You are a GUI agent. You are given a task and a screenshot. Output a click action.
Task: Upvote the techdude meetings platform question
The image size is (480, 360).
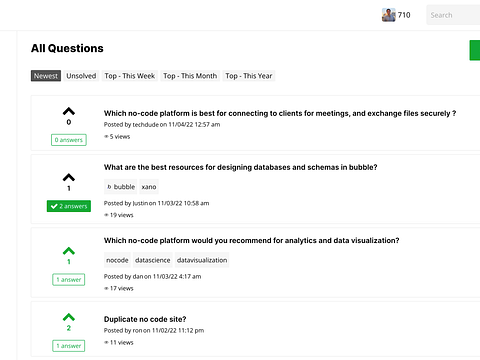click(69, 111)
